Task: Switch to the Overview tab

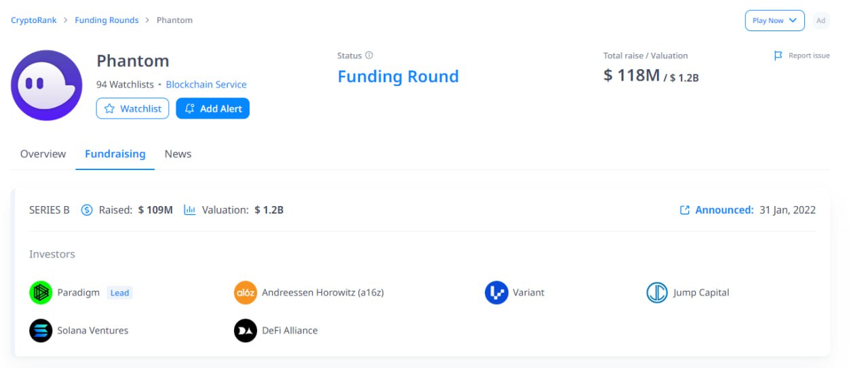Action: click(x=43, y=154)
